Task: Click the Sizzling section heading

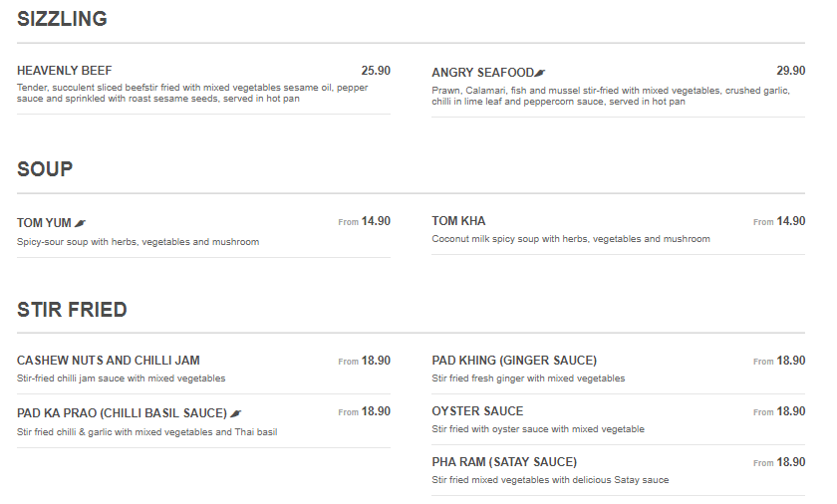Action: coord(62,19)
